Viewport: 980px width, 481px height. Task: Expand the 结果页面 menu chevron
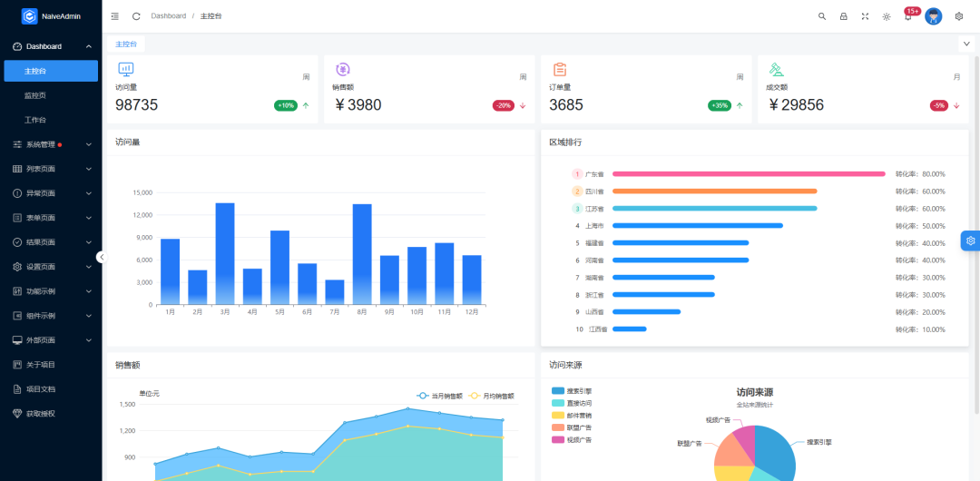click(89, 242)
